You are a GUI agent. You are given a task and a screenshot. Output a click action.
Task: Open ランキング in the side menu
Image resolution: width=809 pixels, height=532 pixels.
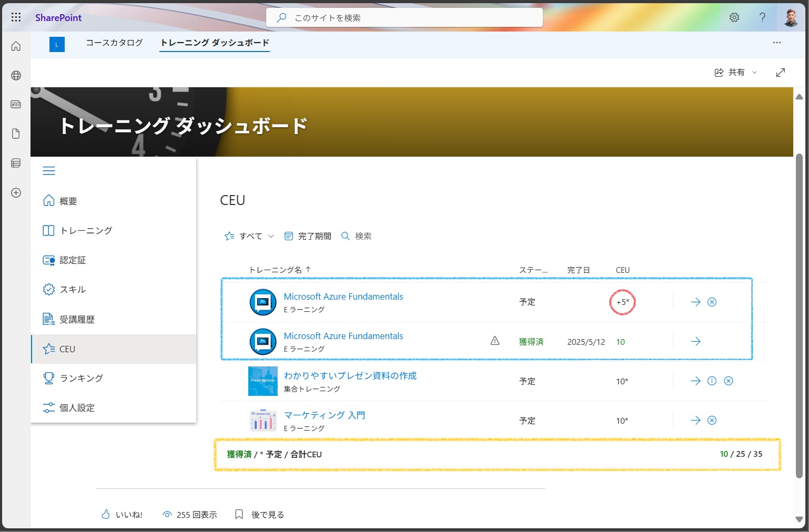tap(114, 378)
